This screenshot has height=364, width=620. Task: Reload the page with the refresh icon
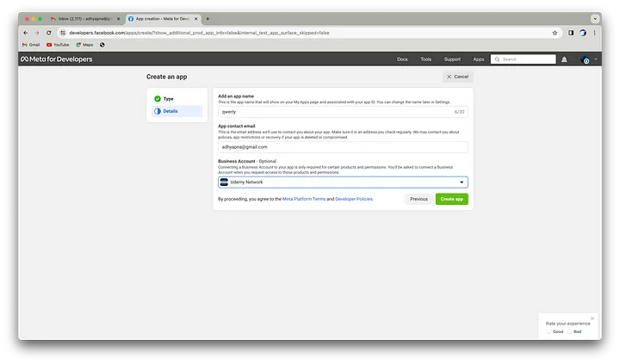click(48, 33)
